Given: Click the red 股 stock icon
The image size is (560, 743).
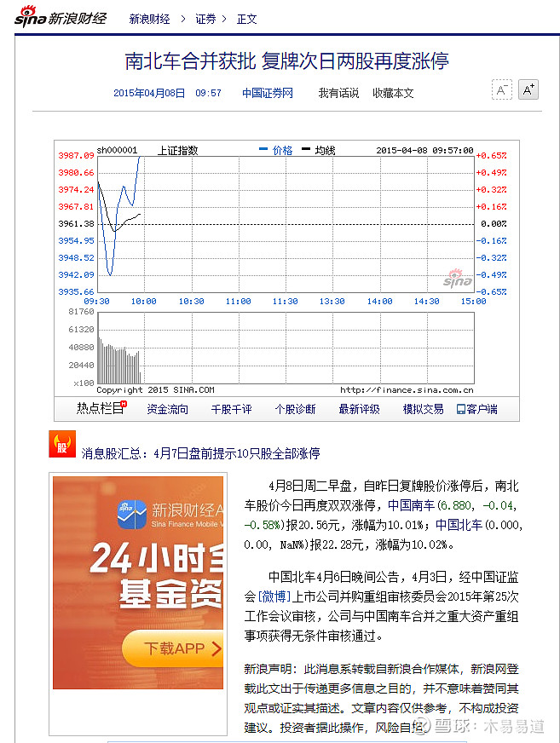Looking at the screenshot, I should click(62, 444).
